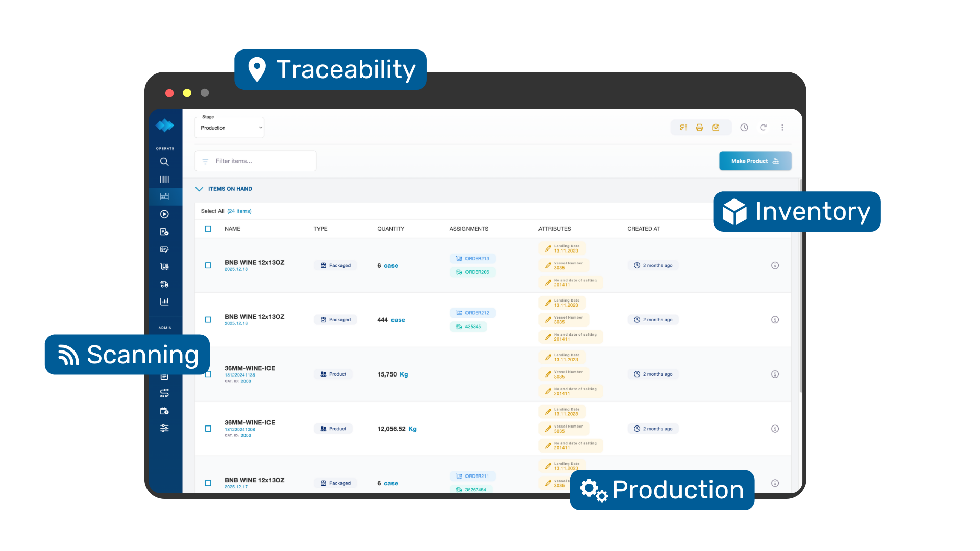Click the Make Product button
This screenshot has height=551, width=980.
click(x=755, y=161)
